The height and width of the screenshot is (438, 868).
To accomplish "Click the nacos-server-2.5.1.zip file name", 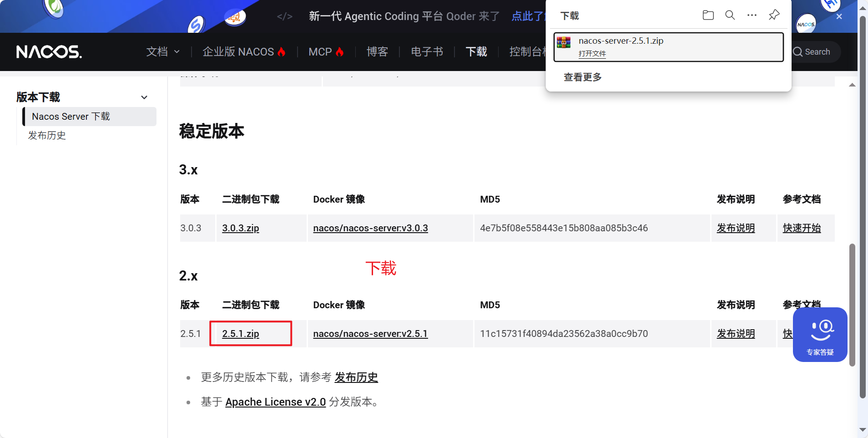I will (x=621, y=41).
